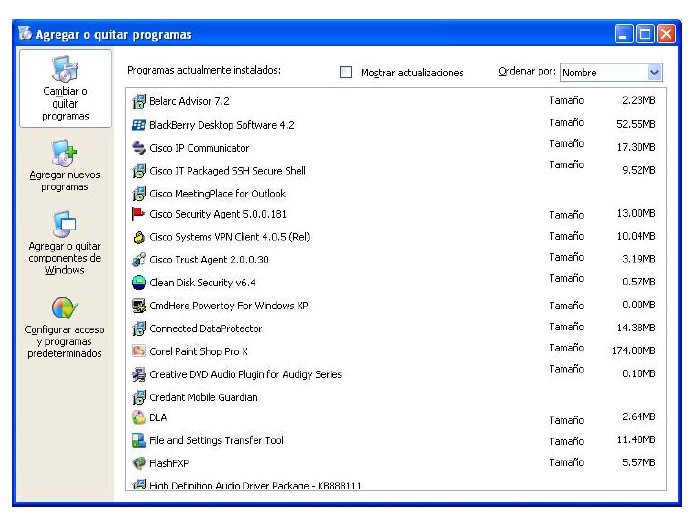Open Cambiar o quitar programas sidebar icon
Image resolution: width=693 pixels, height=517 pixels.
click(65, 89)
